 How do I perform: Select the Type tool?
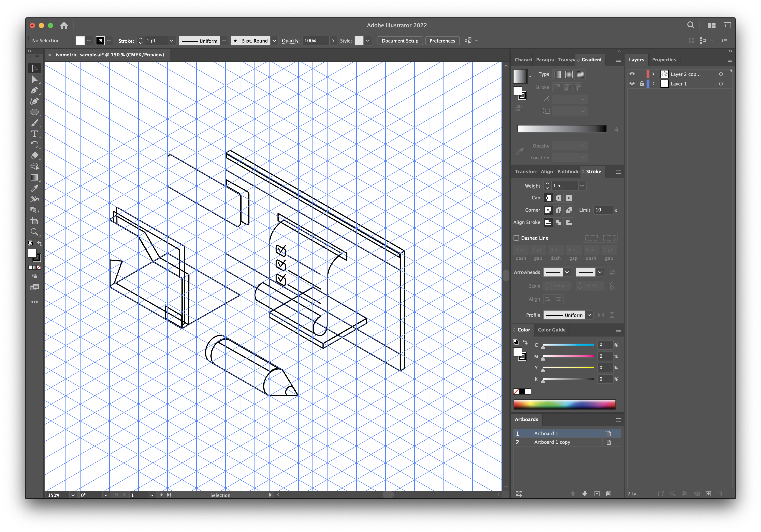point(35,134)
